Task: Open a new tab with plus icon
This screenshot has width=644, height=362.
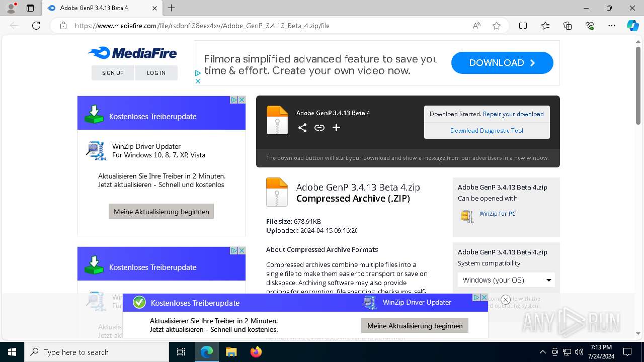Action: point(171,8)
